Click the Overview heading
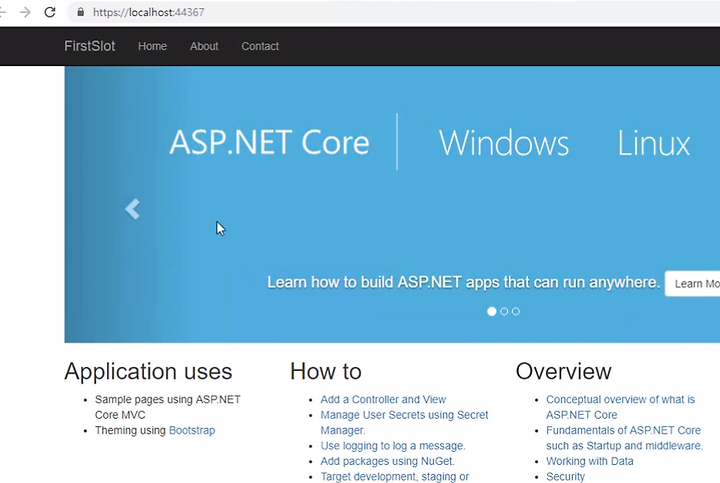 click(x=563, y=371)
